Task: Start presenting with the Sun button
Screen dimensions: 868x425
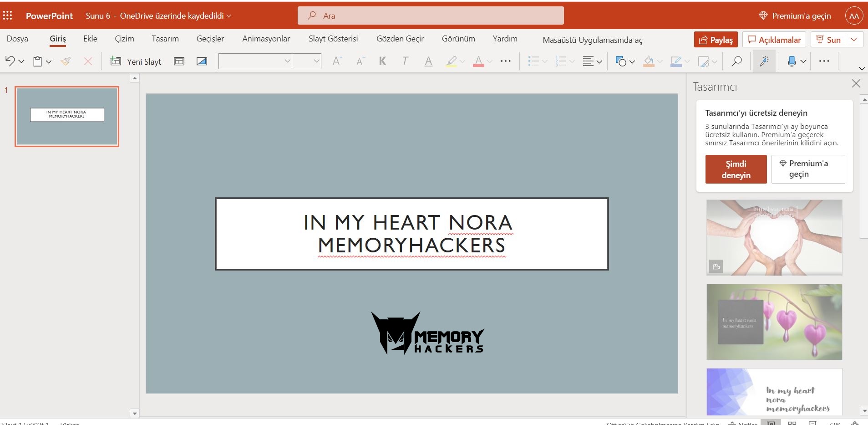Action: pos(829,40)
